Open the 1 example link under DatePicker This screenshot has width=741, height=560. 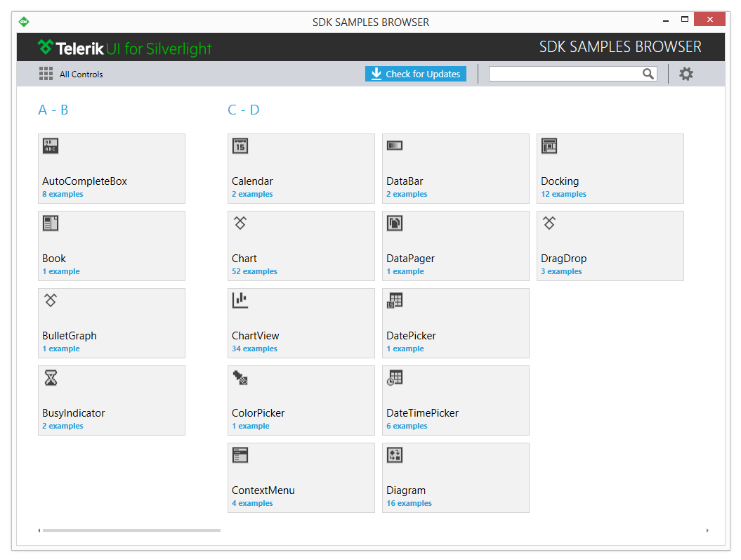(405, 349)
